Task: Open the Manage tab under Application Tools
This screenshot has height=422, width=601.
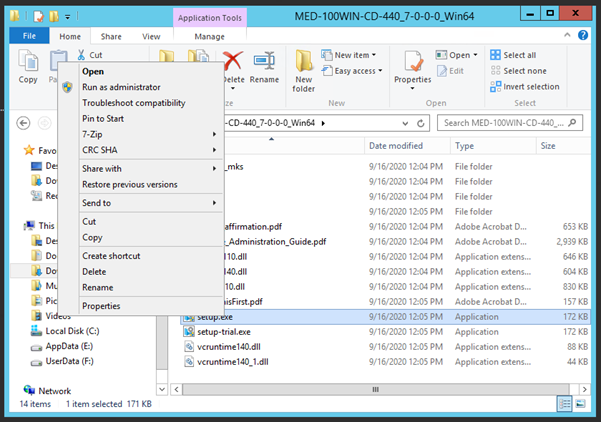Action: [x=209, y=36]
